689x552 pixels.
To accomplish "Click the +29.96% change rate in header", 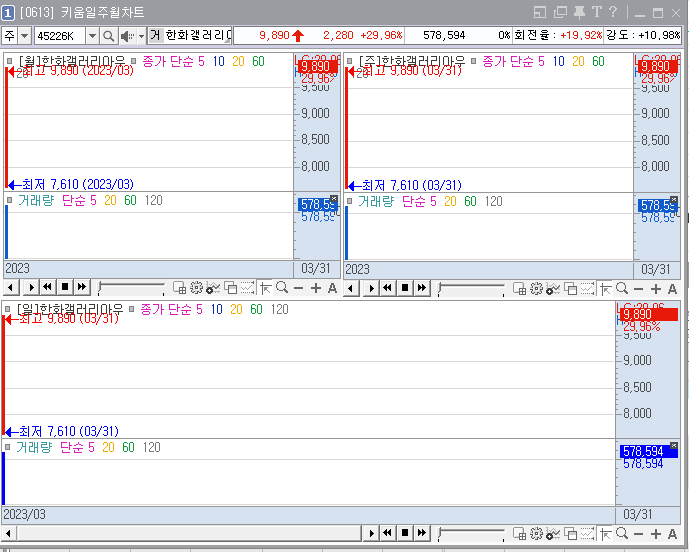I will pos(381,35).
